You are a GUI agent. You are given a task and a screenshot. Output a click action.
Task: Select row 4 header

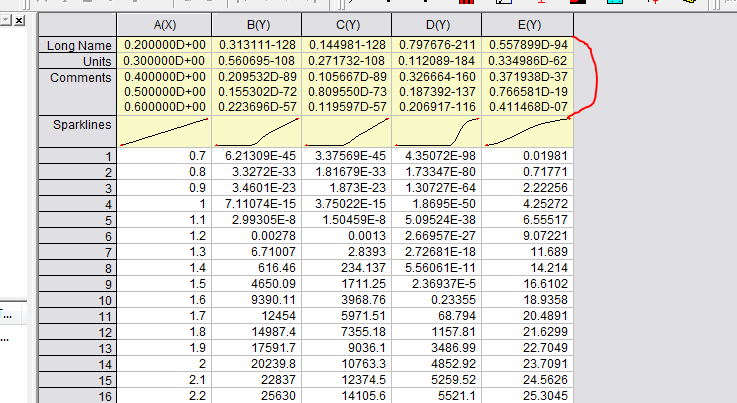(78, 204)
